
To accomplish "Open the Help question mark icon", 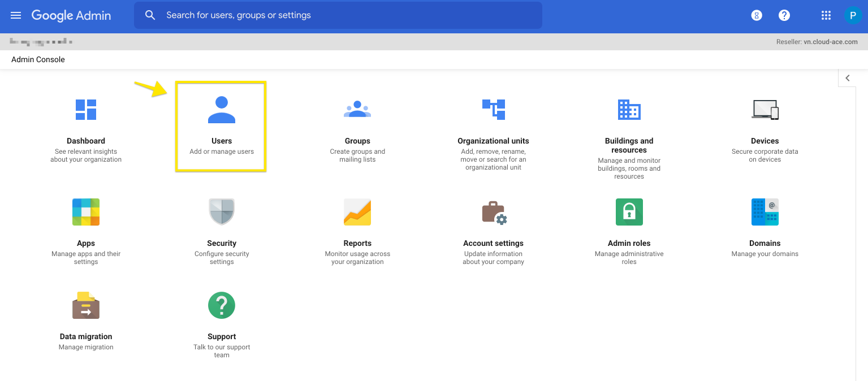I will pyautogui.click(x=784, y=15).
